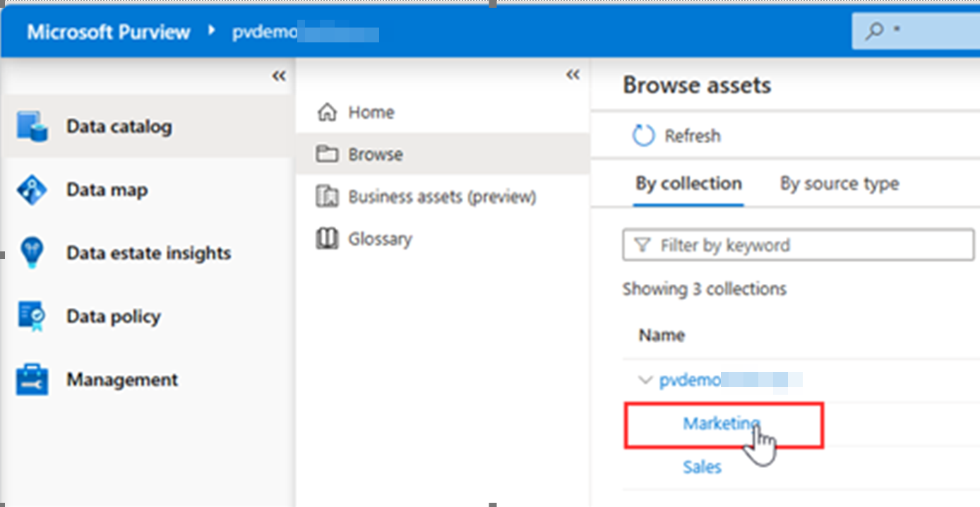Click the filter funnel icon
The width and height of the screenshot is (980, 507).
[x=642, y=245]
